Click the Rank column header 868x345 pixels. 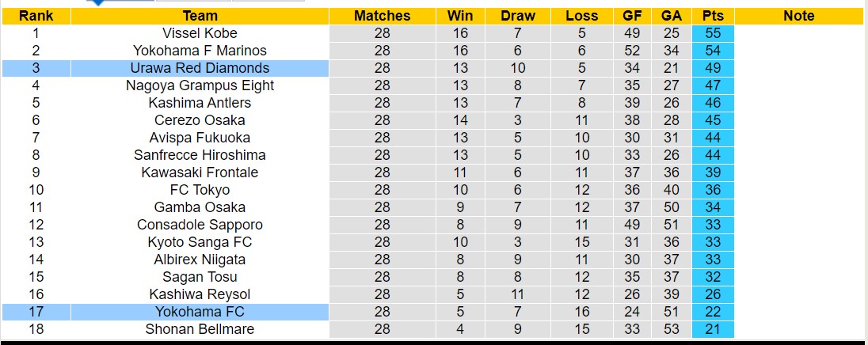point(36,16)
